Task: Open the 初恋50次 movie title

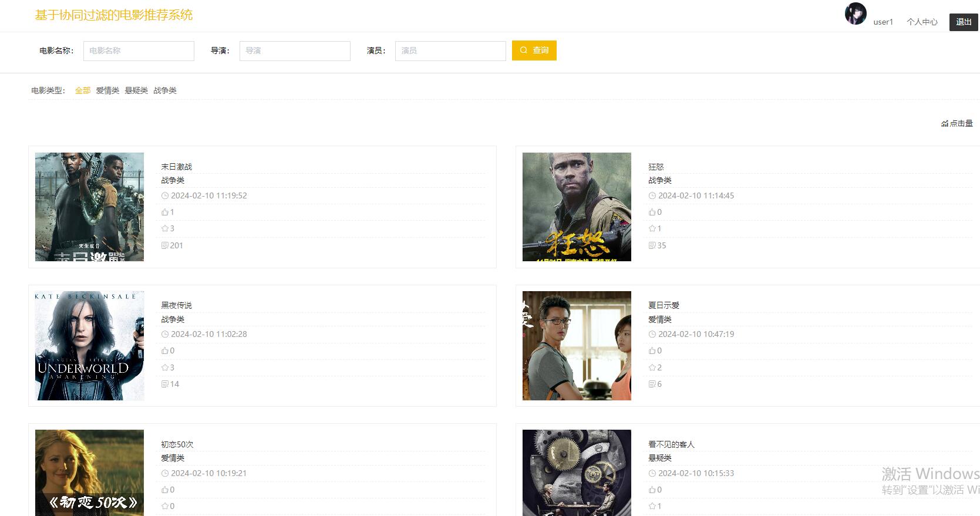Action: coord(177,444)
